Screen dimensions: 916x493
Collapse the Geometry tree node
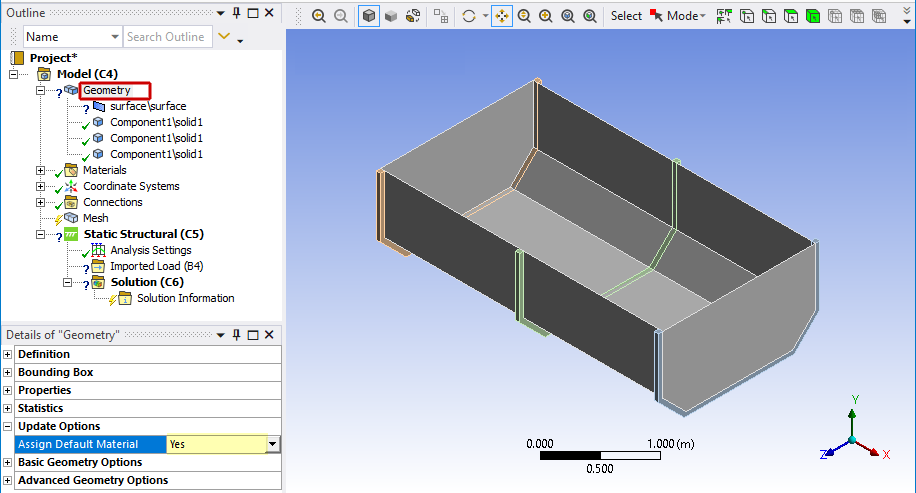(x=41, y=91)
